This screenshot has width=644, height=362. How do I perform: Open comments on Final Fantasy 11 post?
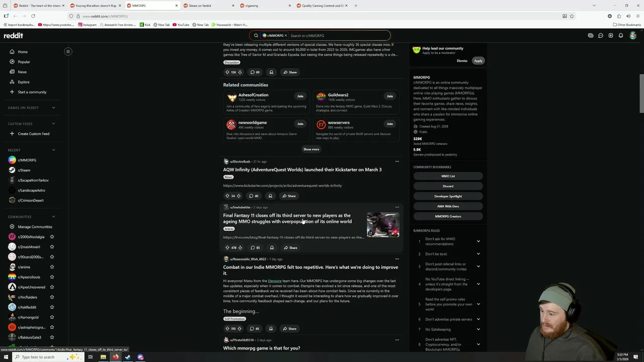coord(255,247)
